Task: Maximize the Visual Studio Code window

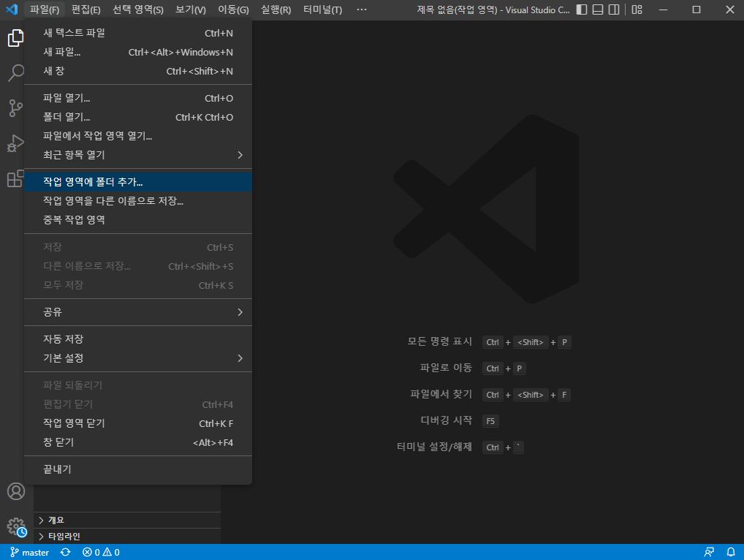Action: (696, 10)
